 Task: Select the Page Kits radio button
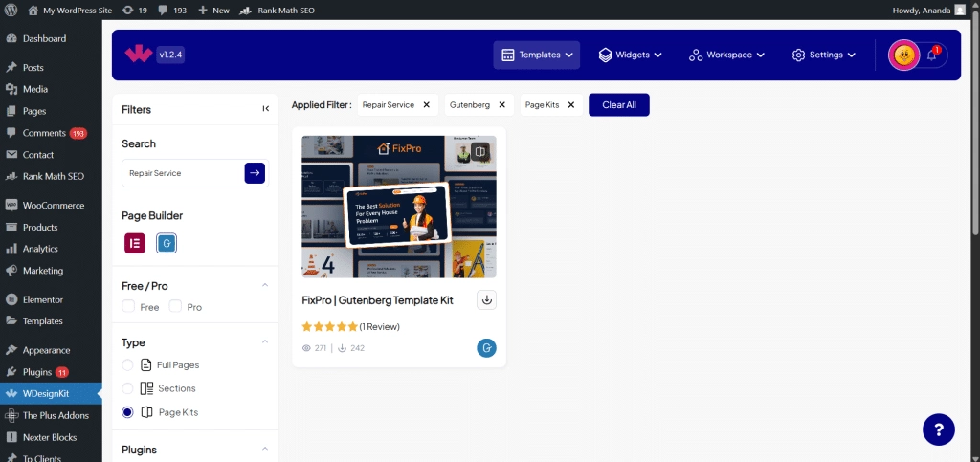coord(127,412)
